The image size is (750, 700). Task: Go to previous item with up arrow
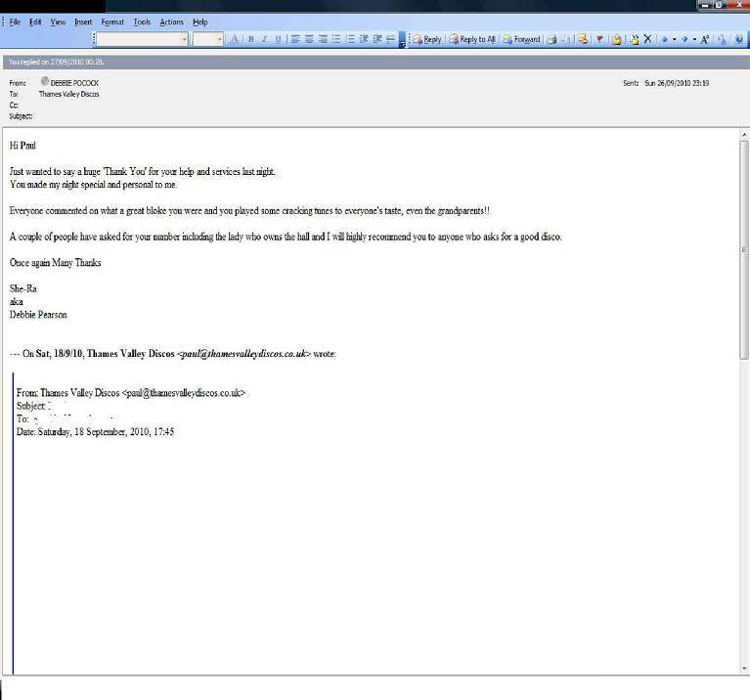point(666,39)
